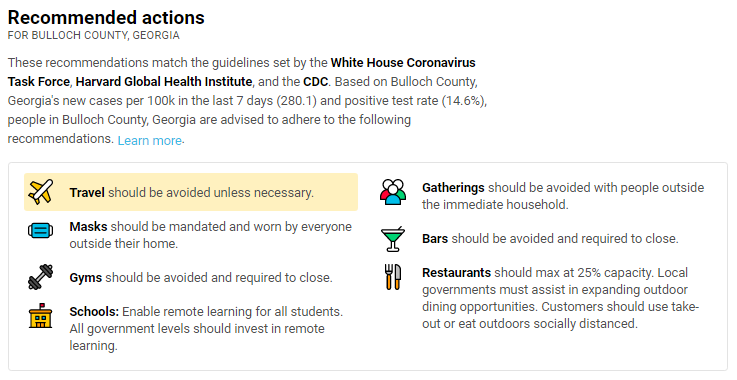Click the For Bulloch County, Georgia subtitle
The width and height of the screenshot is (737, 380).
94,35
